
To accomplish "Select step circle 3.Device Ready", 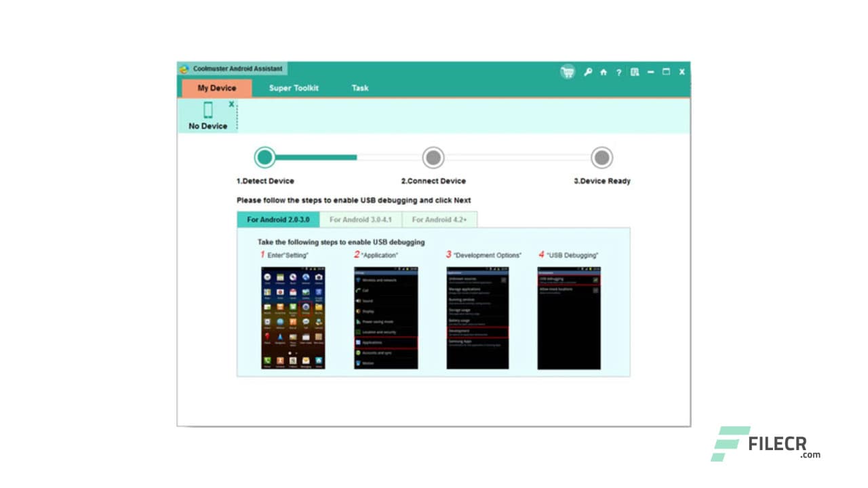I will point(602,157).
